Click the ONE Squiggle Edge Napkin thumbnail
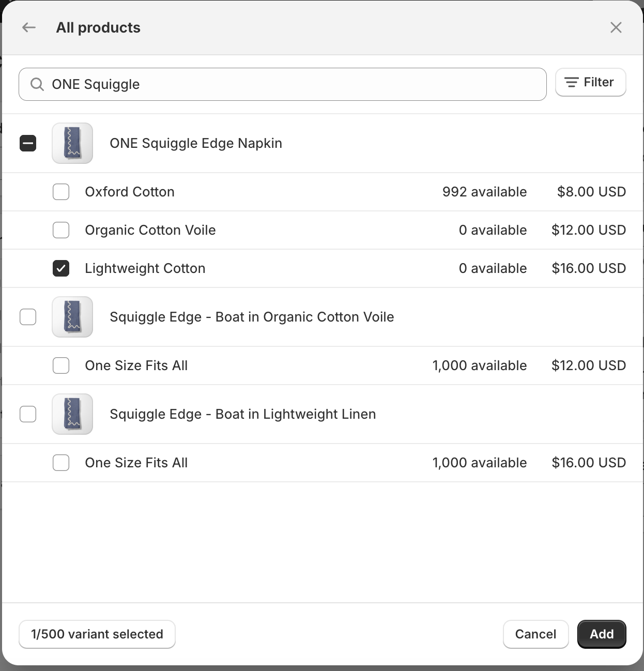 coord(72,143)
